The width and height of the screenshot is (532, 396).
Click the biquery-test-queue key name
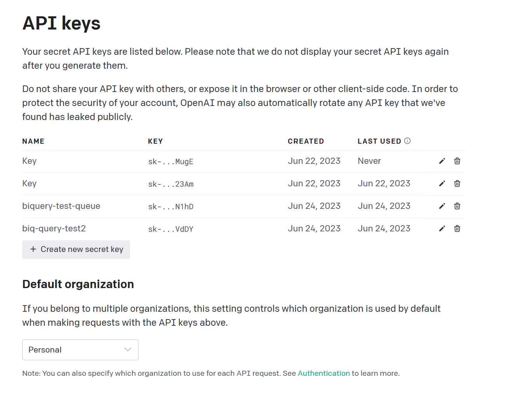(61, 206)
